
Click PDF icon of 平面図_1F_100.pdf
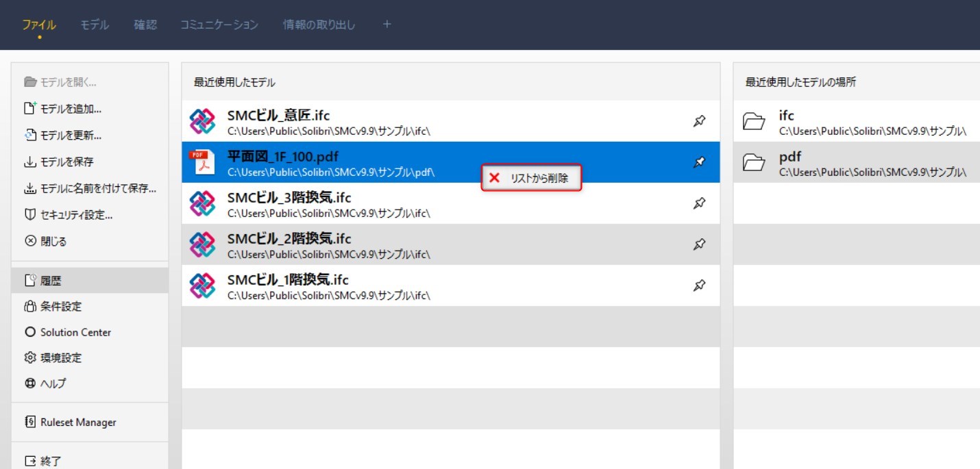(x=202, y=162)
